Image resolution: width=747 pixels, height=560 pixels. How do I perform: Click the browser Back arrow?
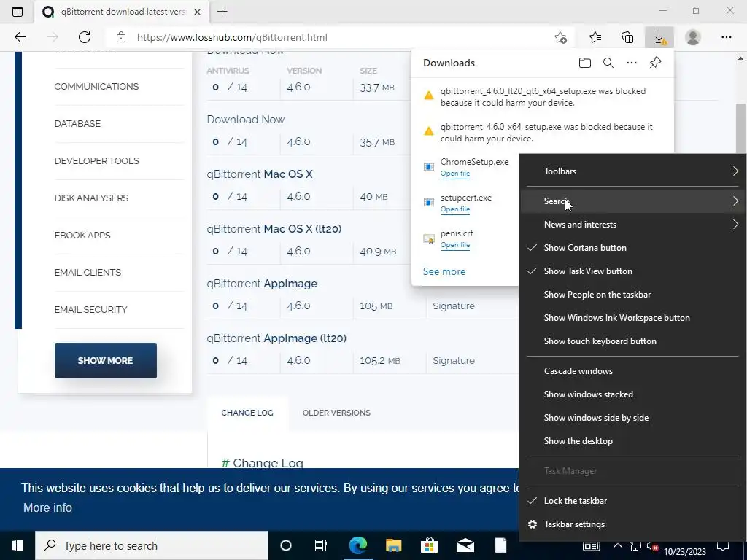(20, 37)
